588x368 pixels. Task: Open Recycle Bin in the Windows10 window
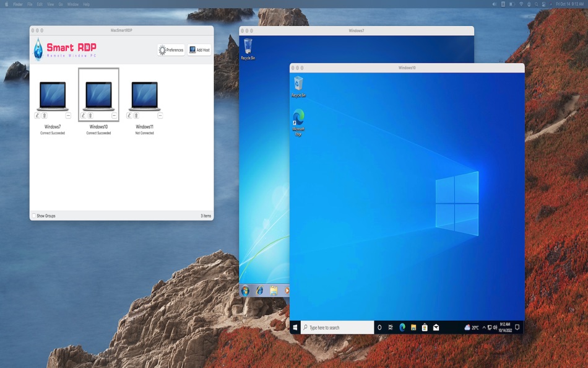(x=298, y=87)
